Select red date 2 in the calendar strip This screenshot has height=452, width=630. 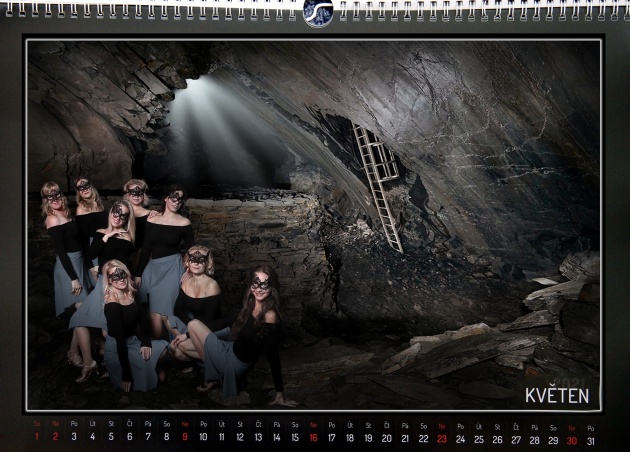(55, 438)
